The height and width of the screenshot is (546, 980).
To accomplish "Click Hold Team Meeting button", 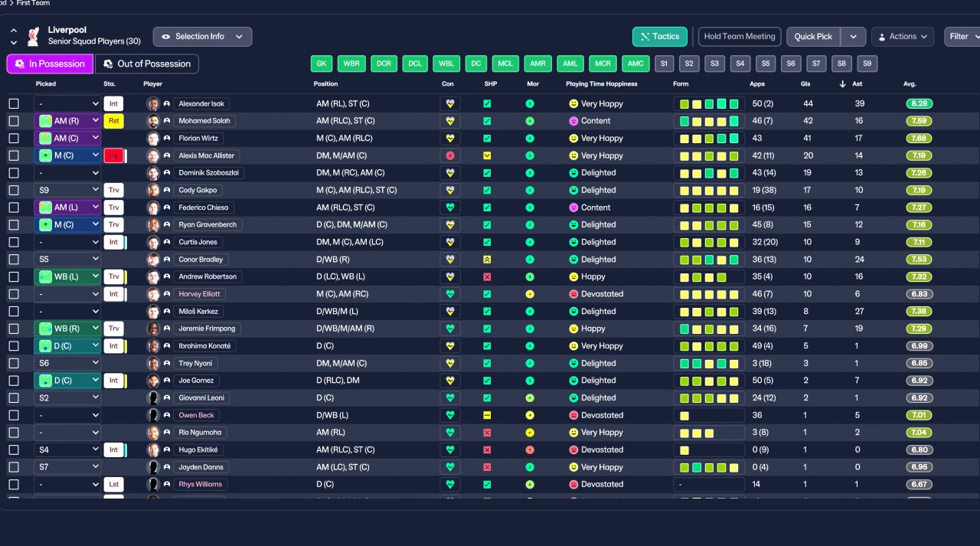I will (x=740, y=37).
